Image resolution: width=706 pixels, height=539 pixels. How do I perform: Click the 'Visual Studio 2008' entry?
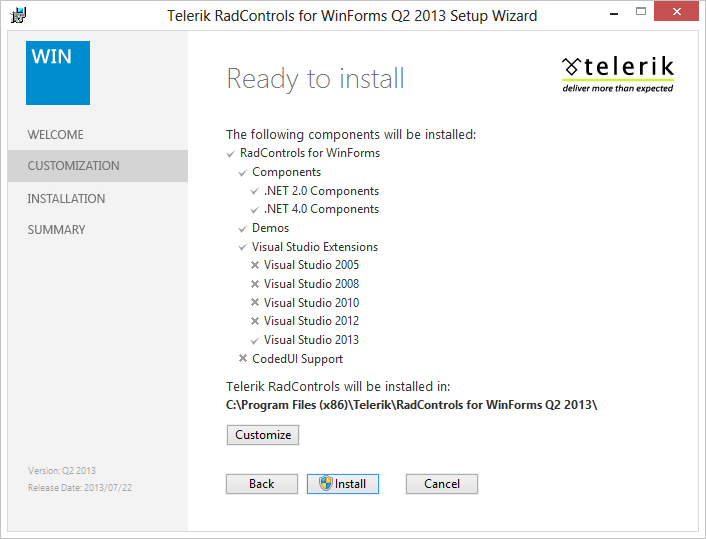[311, 284]
